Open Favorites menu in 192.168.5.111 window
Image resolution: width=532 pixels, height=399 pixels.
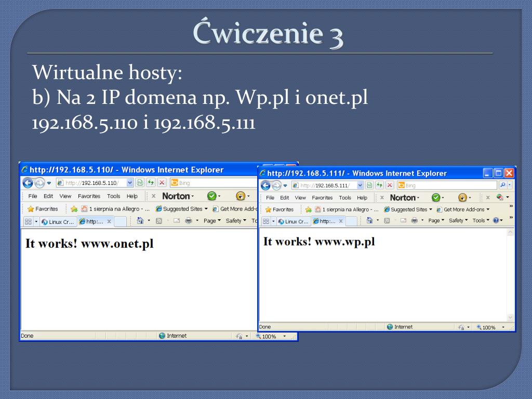(322, 197)
